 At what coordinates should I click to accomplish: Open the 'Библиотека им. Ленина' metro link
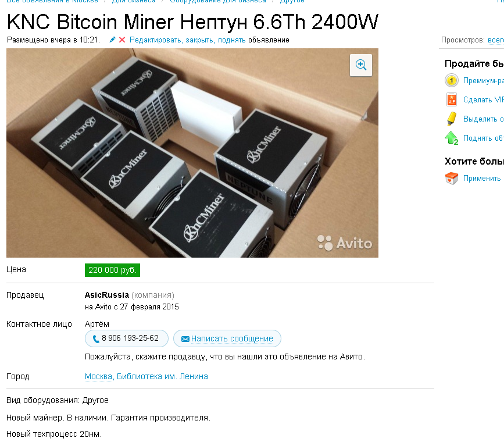(x=162, y=376)
